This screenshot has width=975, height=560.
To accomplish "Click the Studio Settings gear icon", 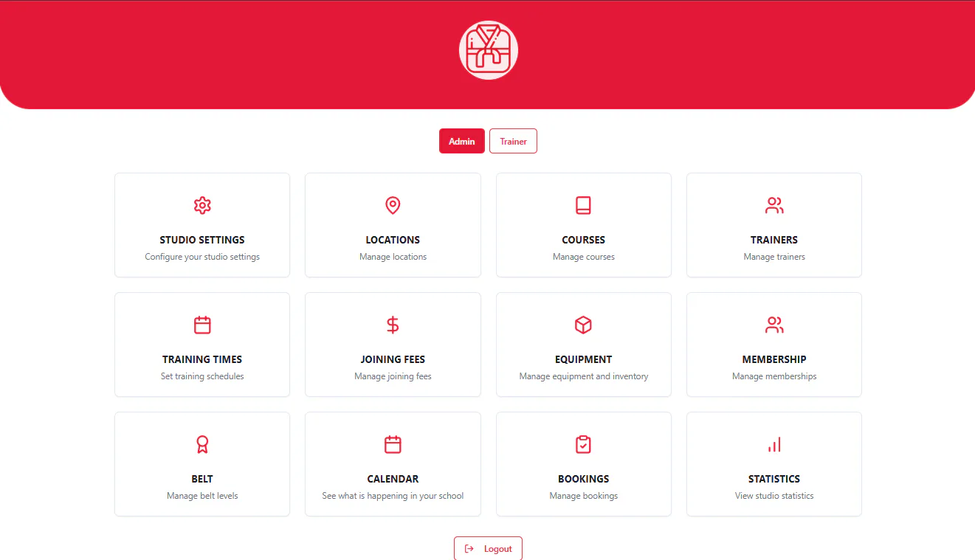I will click(202, 205).
